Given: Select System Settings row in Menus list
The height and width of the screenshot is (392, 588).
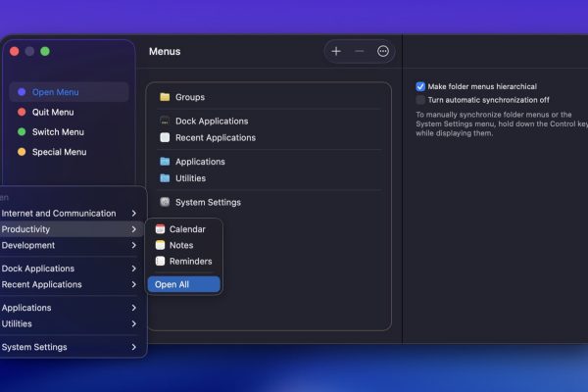Looking at the screenshot, I should point(269,202).
